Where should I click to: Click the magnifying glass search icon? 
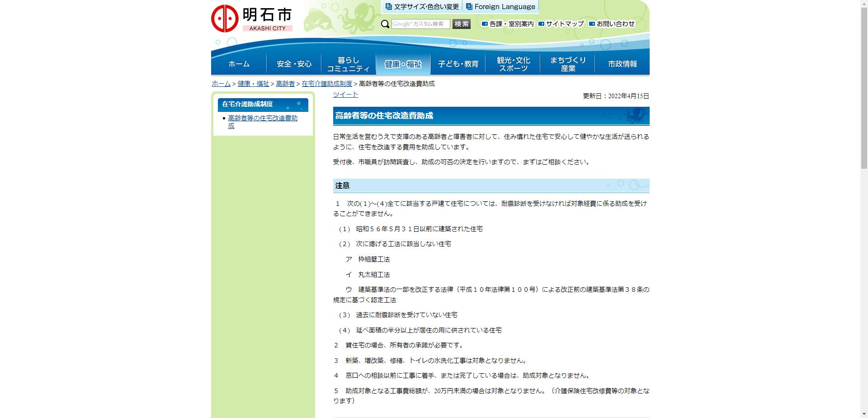[x=385, y=24]
